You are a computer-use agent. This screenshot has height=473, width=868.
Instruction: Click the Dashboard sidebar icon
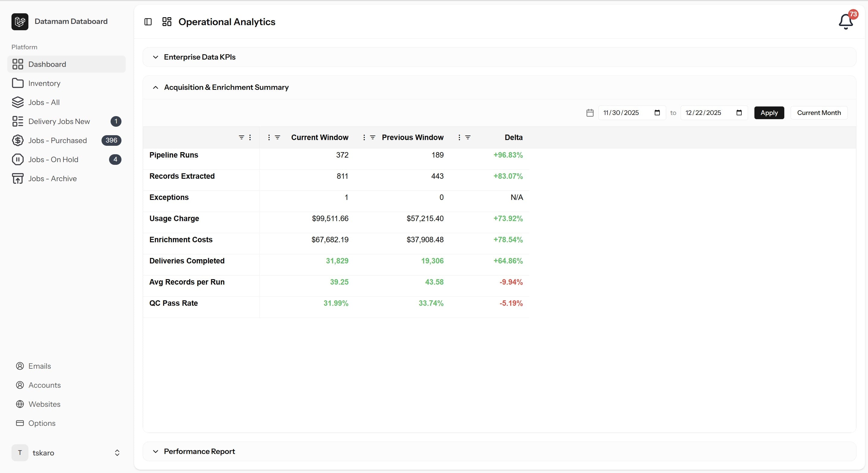coord(18,64)
